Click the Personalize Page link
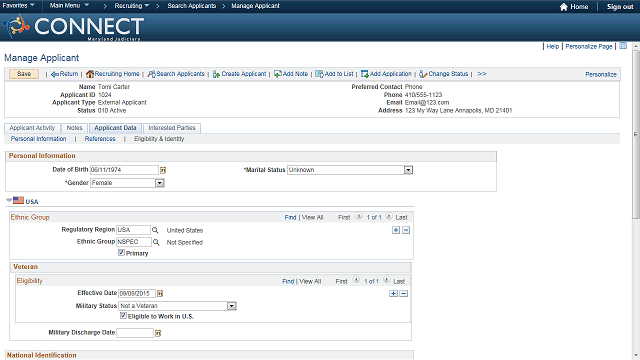640x360 pixels. pos(589,47)
